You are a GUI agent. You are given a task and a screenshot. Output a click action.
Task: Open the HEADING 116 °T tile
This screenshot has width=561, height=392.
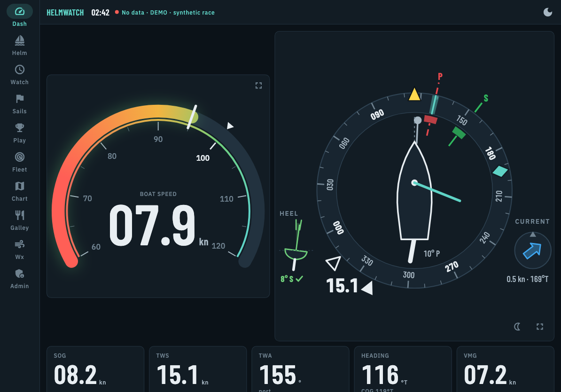point(403,369)
